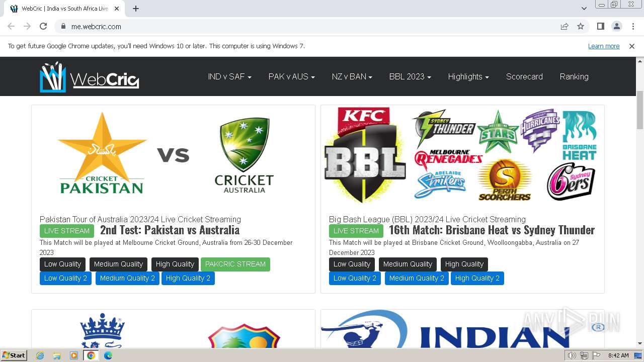644x362 pixels.
Task: Open tab search chevron at top right
Action: 584,9
